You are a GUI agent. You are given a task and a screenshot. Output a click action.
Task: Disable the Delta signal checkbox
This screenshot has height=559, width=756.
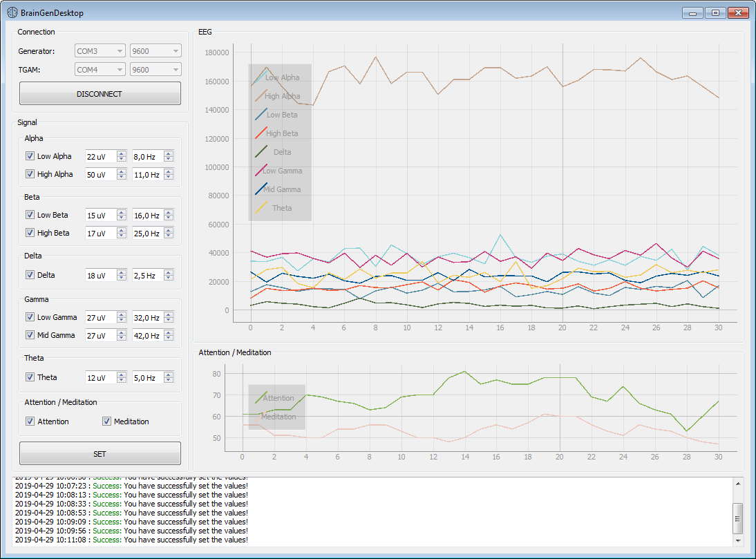pyautogui.click(x=30, y=275)
